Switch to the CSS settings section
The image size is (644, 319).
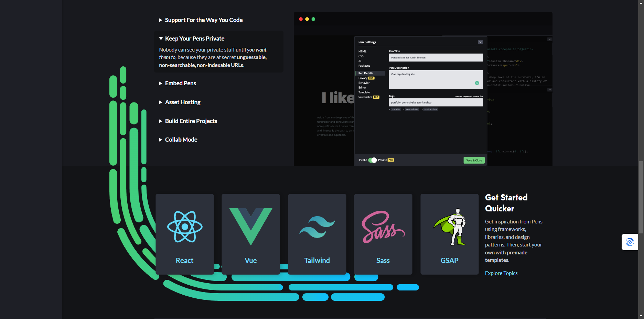(x=361, y=56)
